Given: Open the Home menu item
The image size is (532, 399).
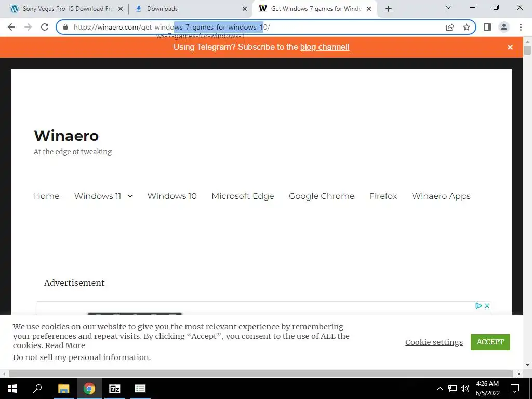Looking at the screenshot, I should tap(46, 196).
